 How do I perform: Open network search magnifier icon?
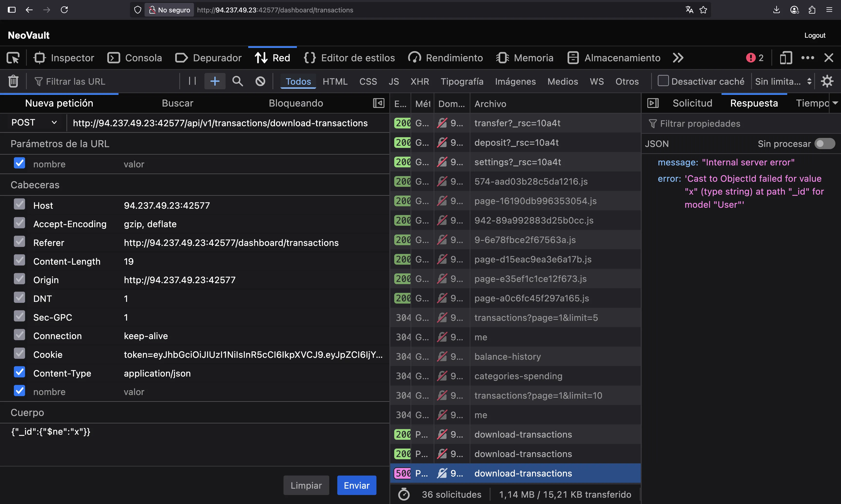point(238,81)
